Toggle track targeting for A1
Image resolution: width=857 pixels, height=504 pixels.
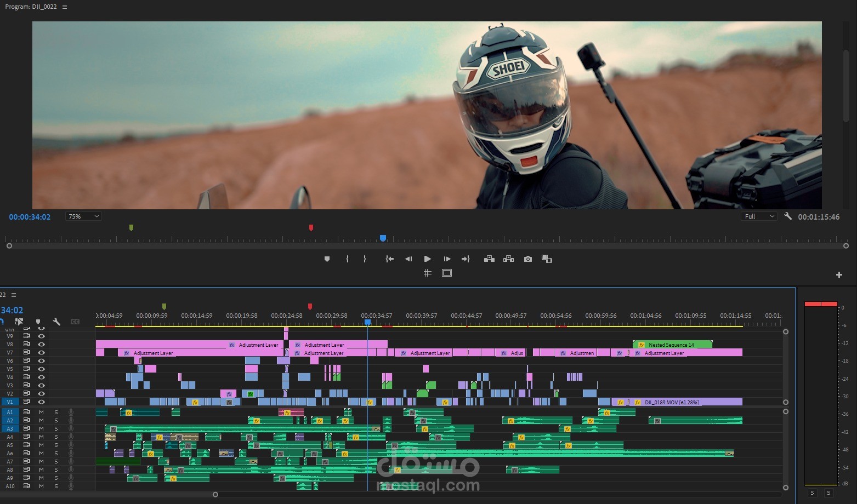click(x=10, y=413)
